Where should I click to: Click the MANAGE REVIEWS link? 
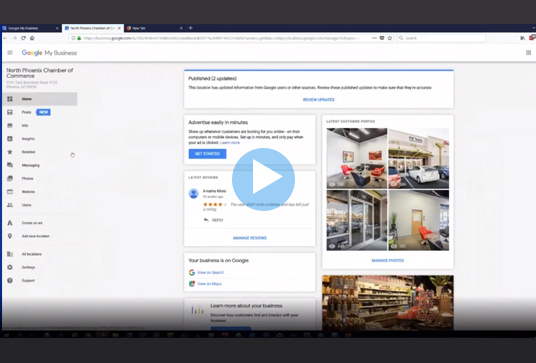pos(250,238)
